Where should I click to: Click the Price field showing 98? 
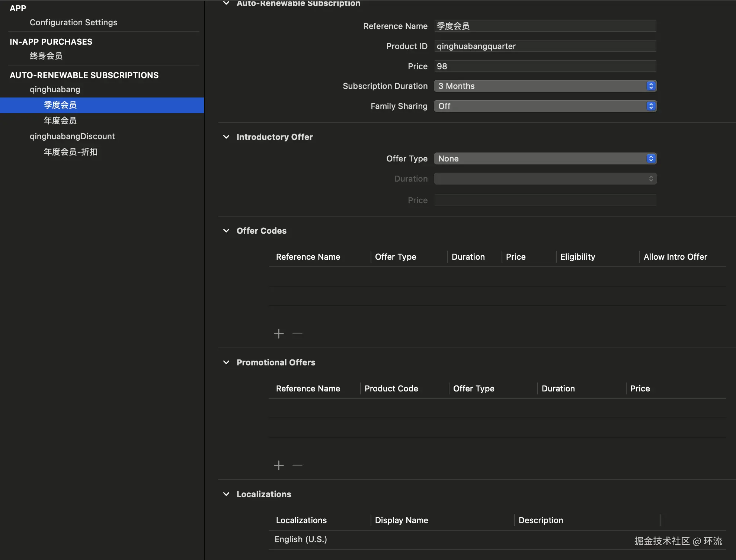[545, 66]
